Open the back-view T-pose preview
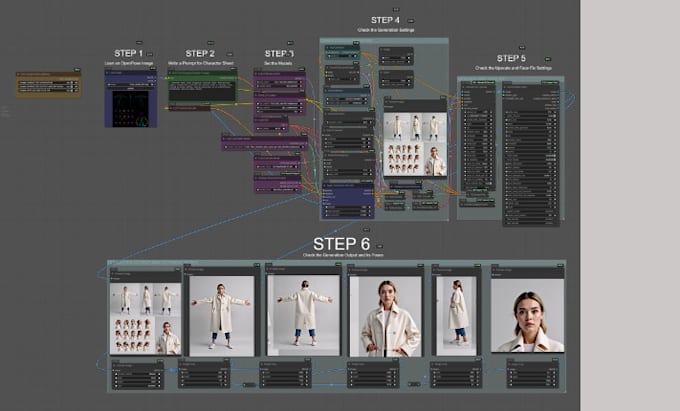Viewport: 680px width, 411px height. [304, 316]
